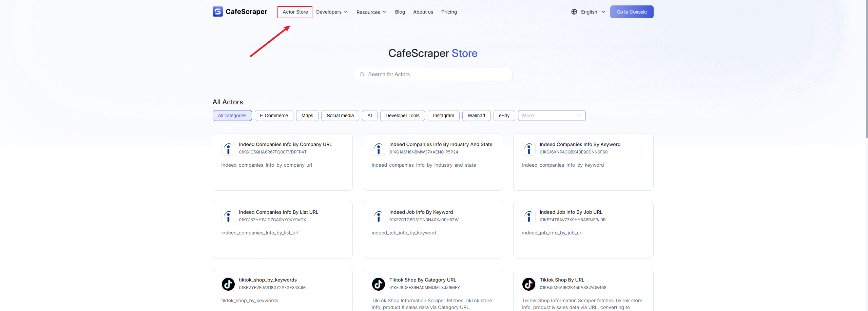Open the Actor Store menu item
Viewport: 868px width, 311px height.
295,12
